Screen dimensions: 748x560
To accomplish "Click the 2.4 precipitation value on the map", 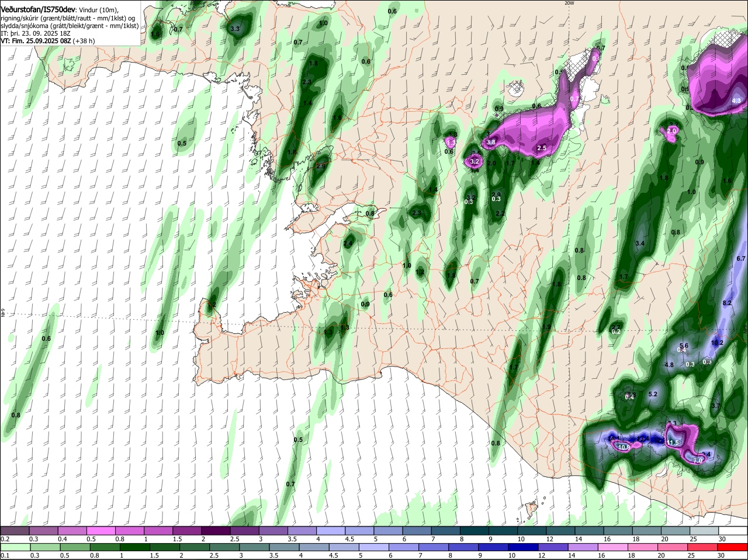I will (x=348, y=243).
